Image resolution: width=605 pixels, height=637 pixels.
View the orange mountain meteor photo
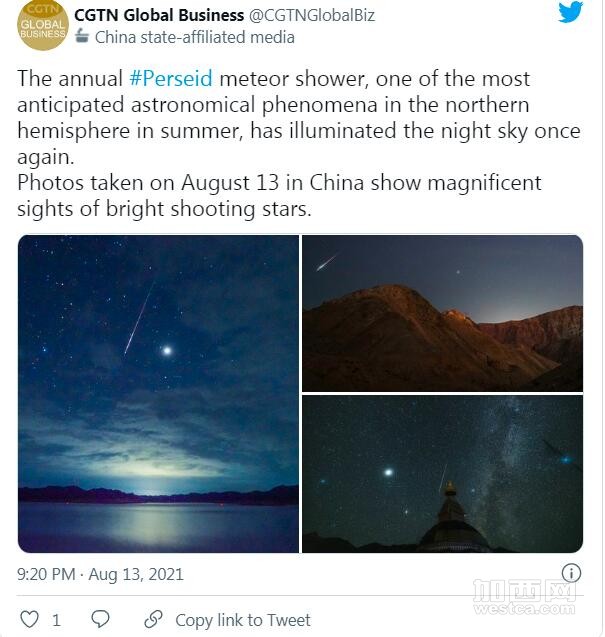point(442,313)
